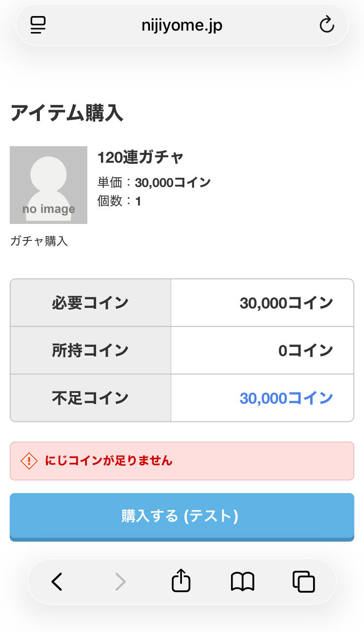Tap the no image item thumbnail
Viewport: 364px width, 632px height.
[49, 185]
